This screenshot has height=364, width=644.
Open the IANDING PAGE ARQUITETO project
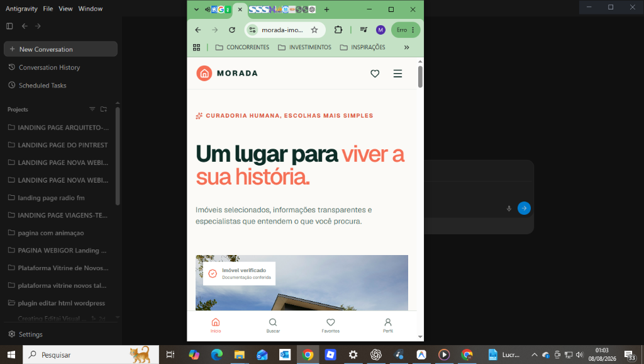coord(58,127)
